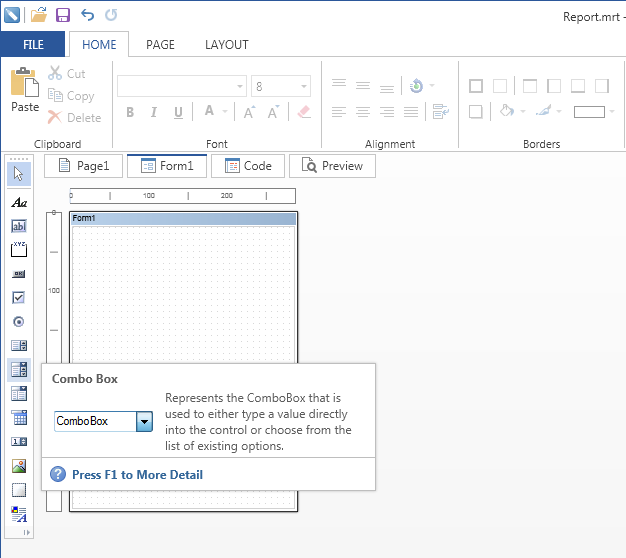Toggle italic formatting
This screenshot has width=626, height=558.
(154, 112)
